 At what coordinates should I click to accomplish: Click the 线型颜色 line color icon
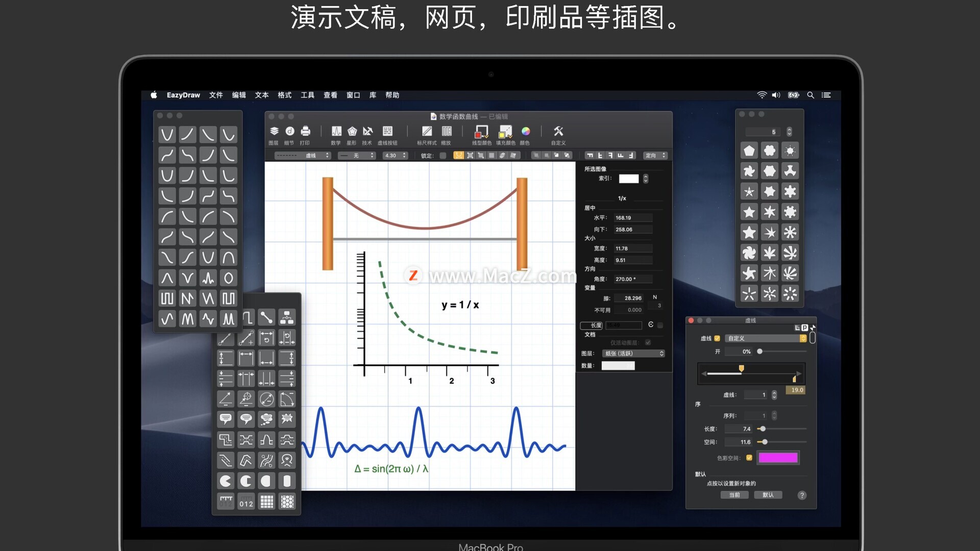pyautogui.click(x=481, y=132)
